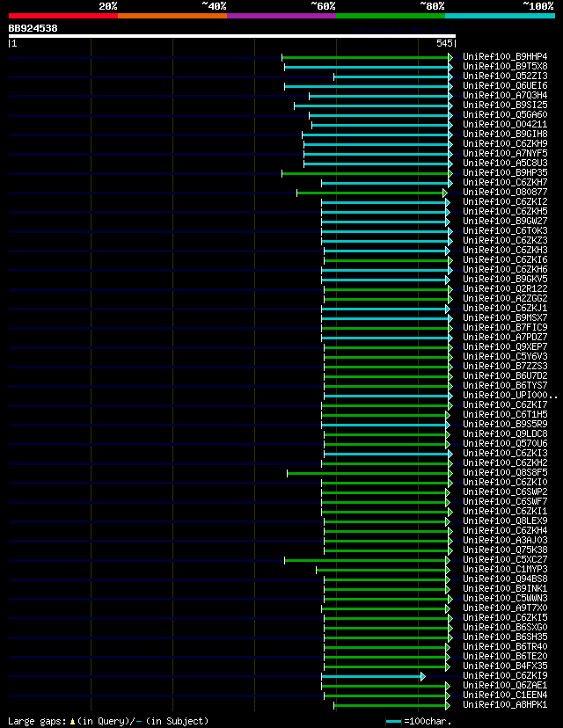Select the UniRef100_B9GKV5 label
Image resolution: width=563 pixels, height=728 pixels.
click(x=505, y=279)
